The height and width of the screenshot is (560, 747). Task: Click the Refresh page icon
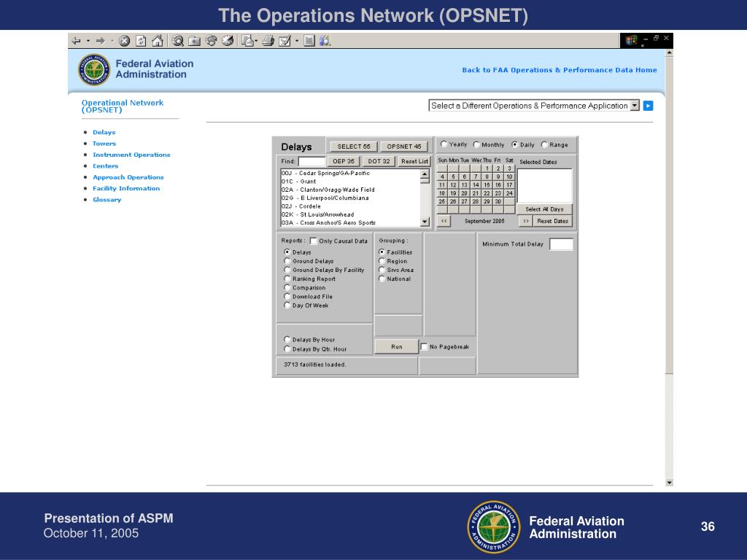[141, 41]
